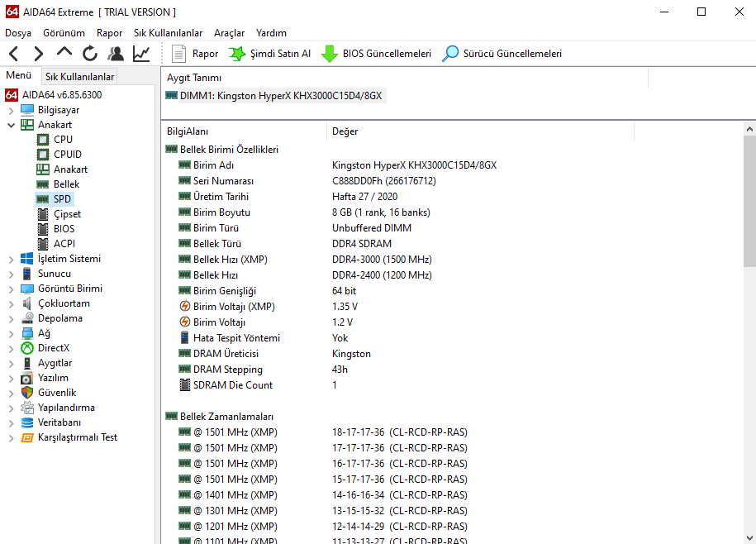
Task: Expand the Ağ tree node
Action: pos(11,334)
